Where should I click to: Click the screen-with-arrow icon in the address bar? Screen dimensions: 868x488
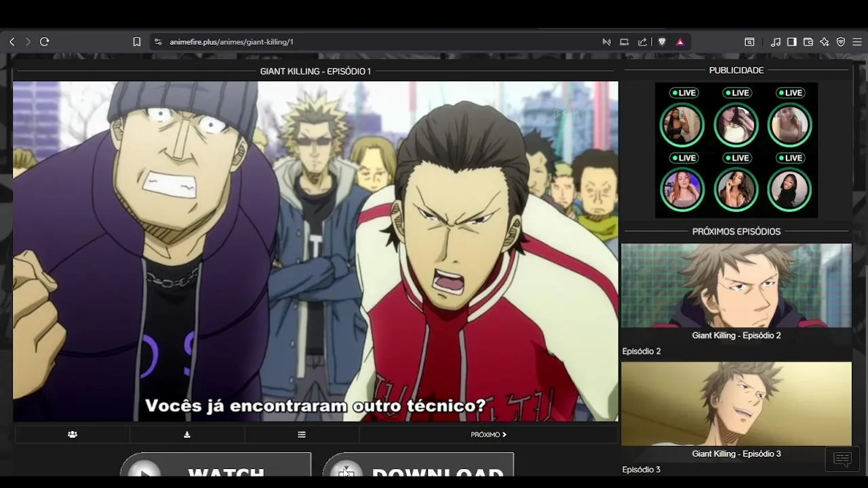click(x=625, y=42)
